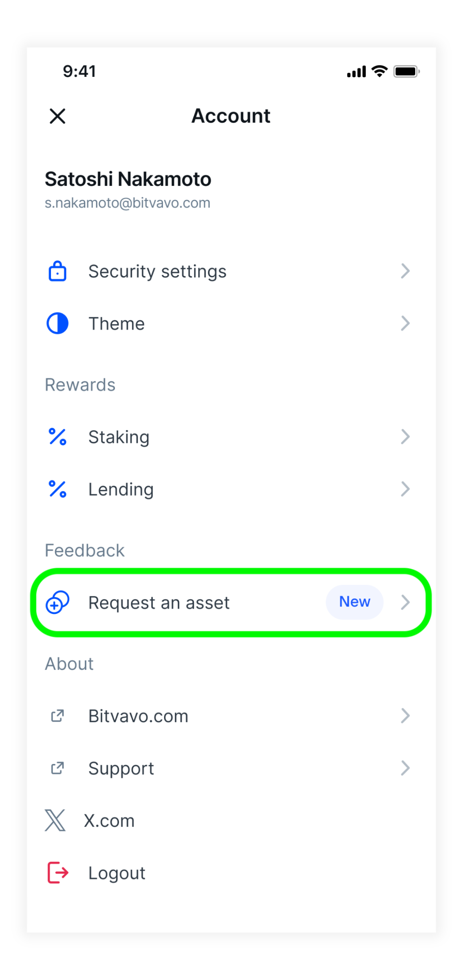Tap the New badge on Request an asset

click(355, 602)
